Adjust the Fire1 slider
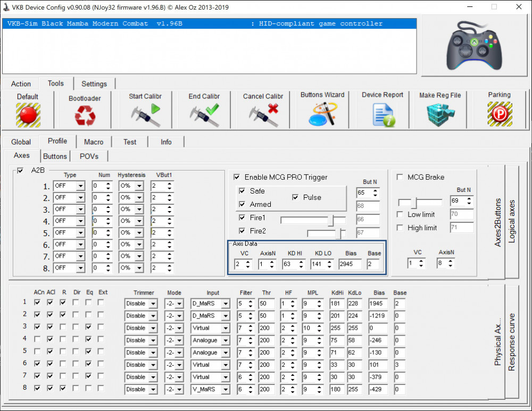 click(x=331, y=219)
